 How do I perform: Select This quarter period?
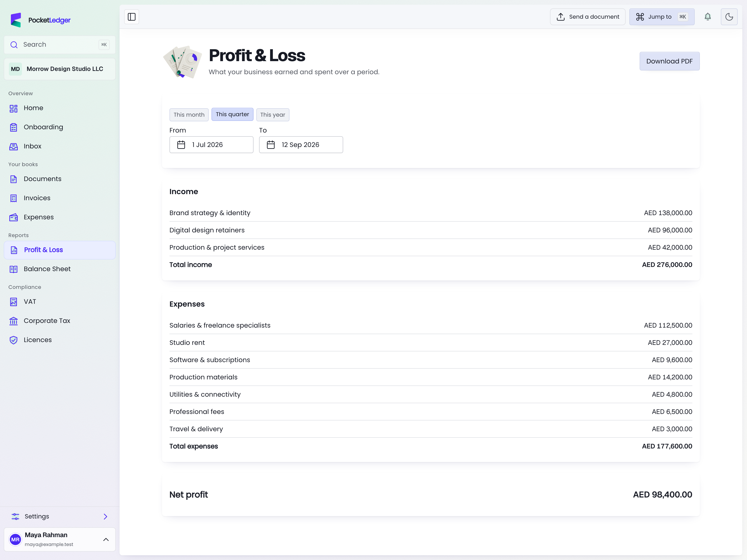click(232, 114)
